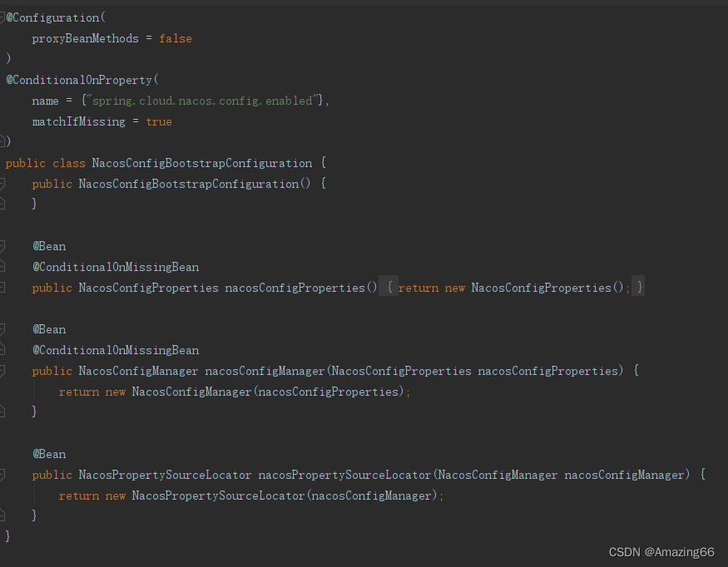This screenshot has height=567, width=728.
Task: Click 'class' keyword in the class declaration
Action: pos(69,163)
